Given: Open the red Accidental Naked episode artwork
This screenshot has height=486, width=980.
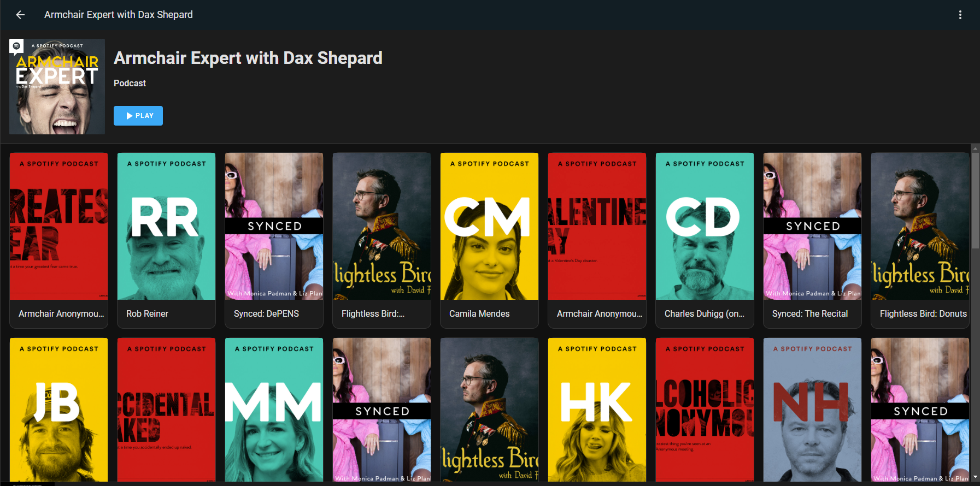Looking at the screenshot, I should 166,410.
